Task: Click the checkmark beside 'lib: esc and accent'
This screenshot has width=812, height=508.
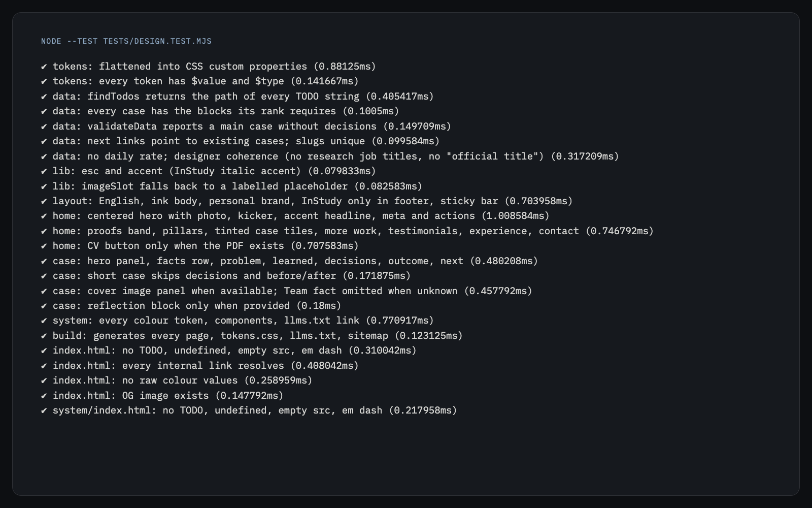Action: coord(44,171)
